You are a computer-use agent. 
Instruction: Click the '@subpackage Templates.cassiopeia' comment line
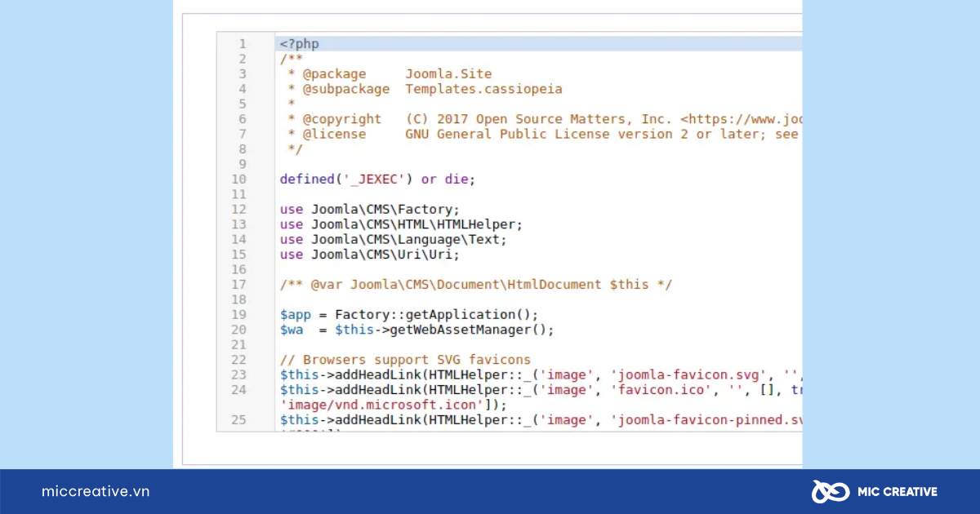[x=425, y=89]
